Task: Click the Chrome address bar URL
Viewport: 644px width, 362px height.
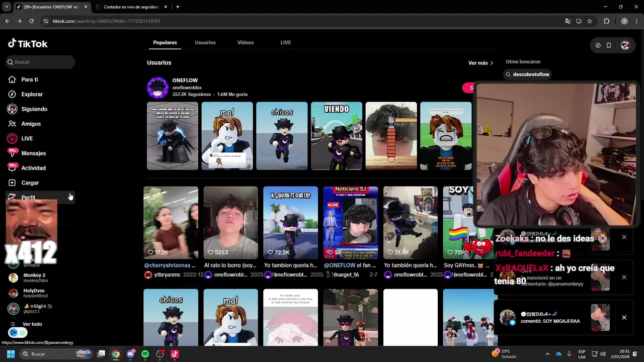Action: tap(107, 21)
